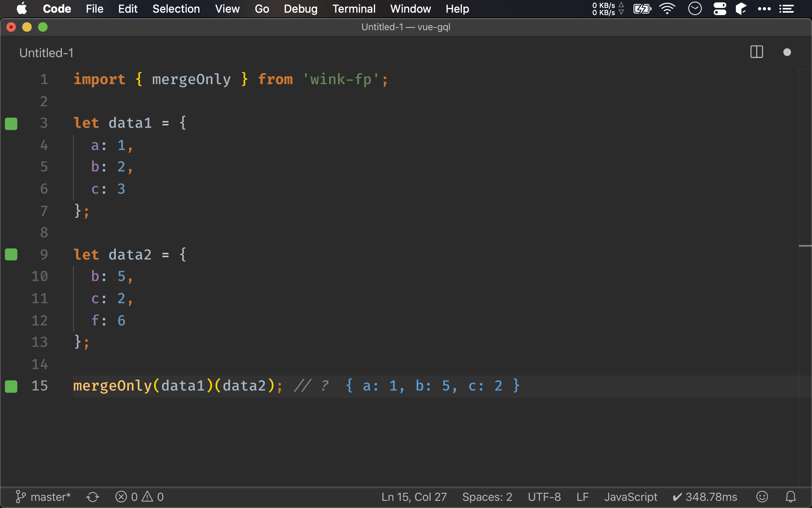Click the LF end of line selector
This screenshot has height=508, width=812.
click(582, 497)
